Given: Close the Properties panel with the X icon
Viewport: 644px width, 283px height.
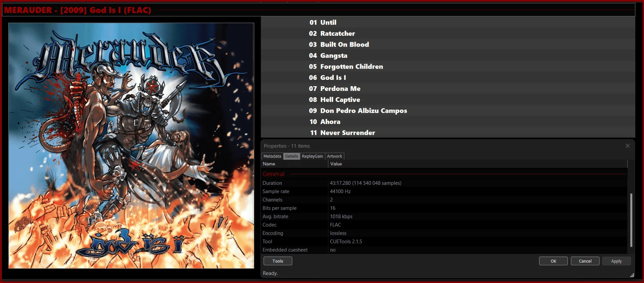Looking at the screenshot, I should coord(627,146).
